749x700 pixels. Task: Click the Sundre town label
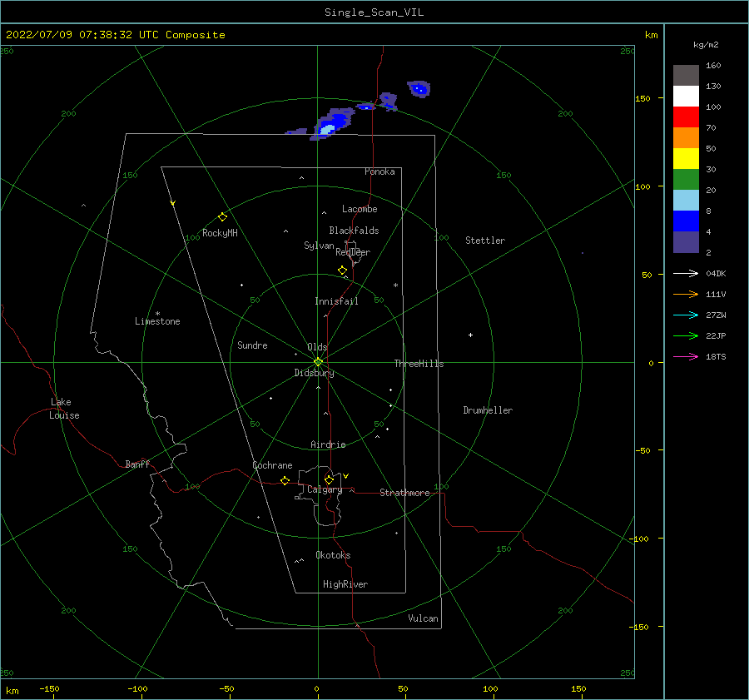point(252,345)
